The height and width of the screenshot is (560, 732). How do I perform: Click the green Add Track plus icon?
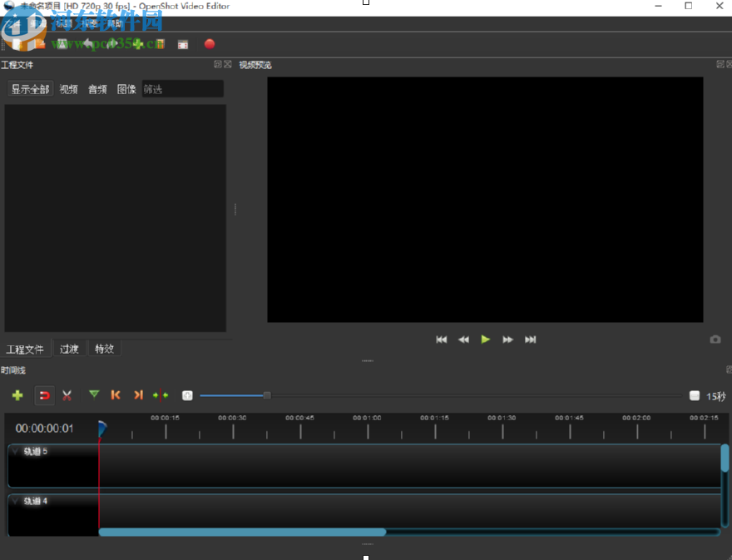(x=17, y=395)
